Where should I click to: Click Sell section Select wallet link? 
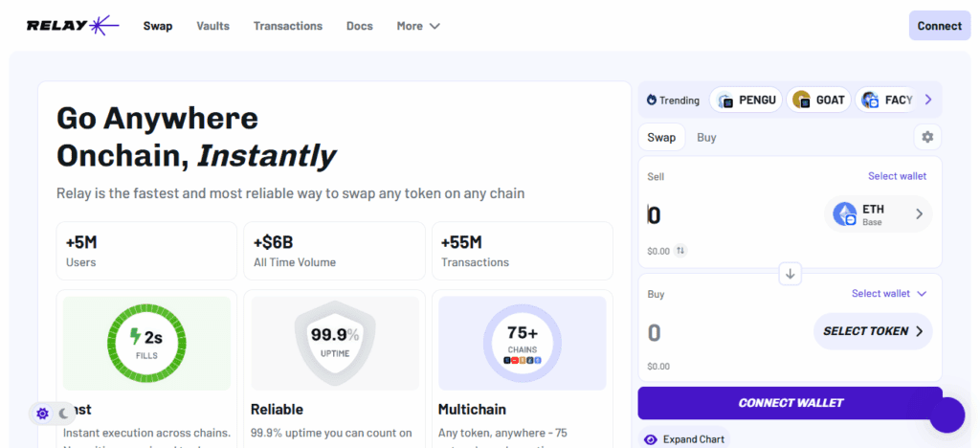click(x=898, y=176)
